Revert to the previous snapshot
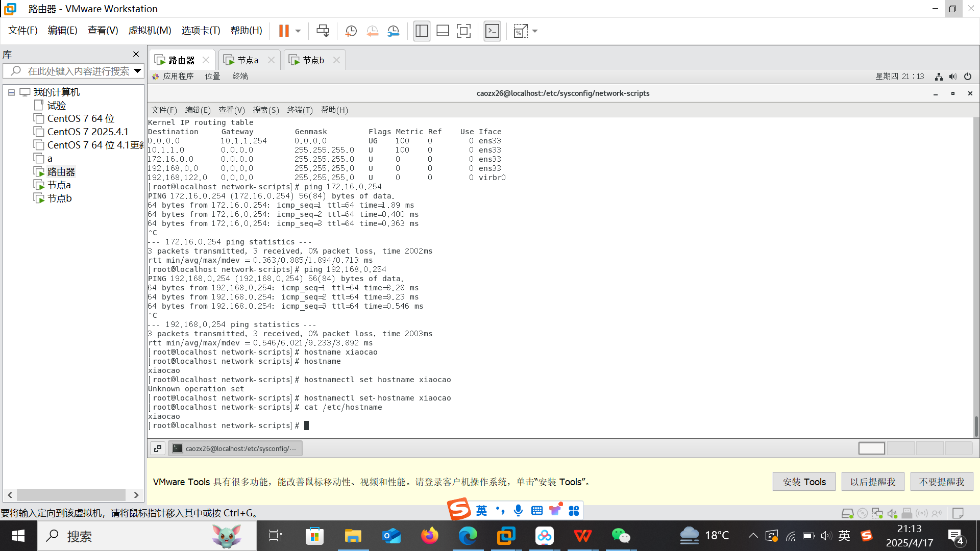980x551 pixels. point(372,31)
